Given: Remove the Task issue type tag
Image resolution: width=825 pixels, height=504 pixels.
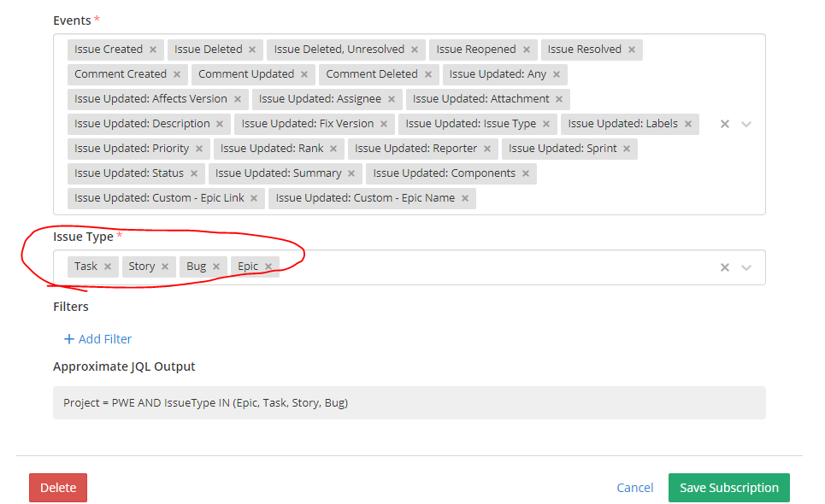Looking at the screenshot, I should coord(108,266).
